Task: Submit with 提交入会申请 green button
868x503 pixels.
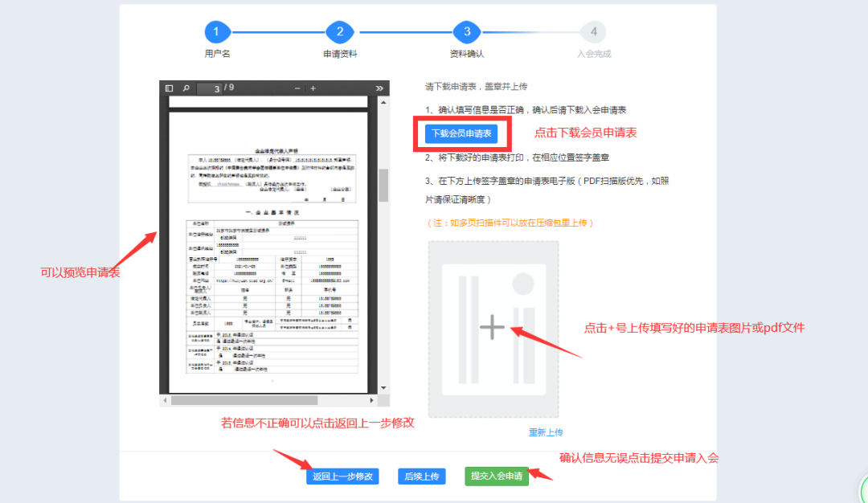Action: (x=496, y=476)
